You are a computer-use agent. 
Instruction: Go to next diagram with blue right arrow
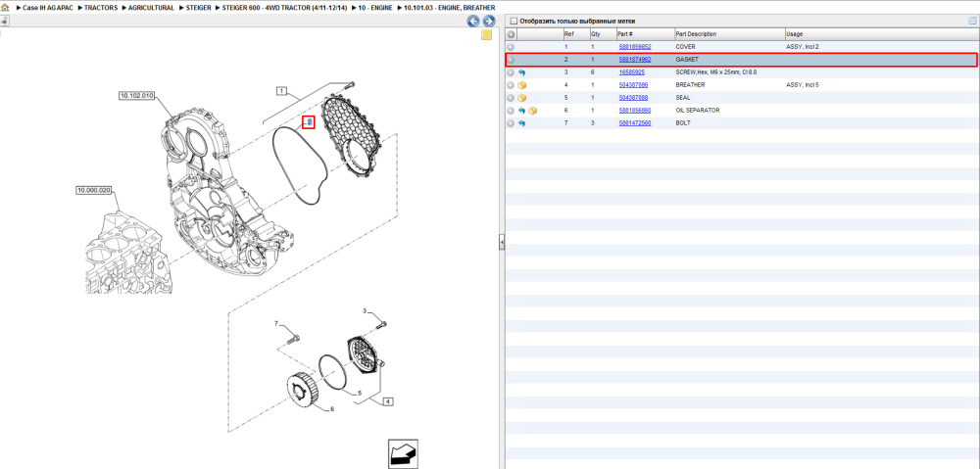coord(489,21)
